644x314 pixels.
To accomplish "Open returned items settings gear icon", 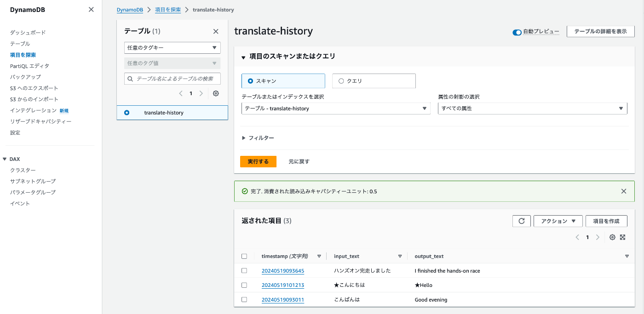I will (x=612, y=237).
